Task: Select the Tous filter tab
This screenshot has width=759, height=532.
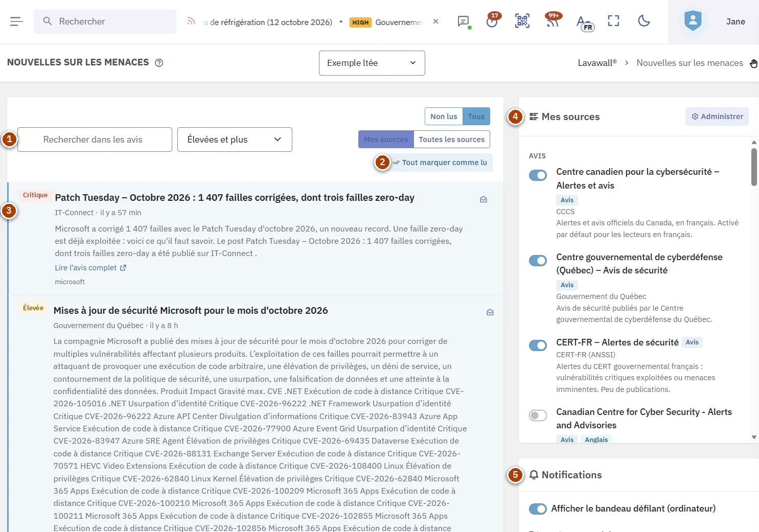Action: 476,117
